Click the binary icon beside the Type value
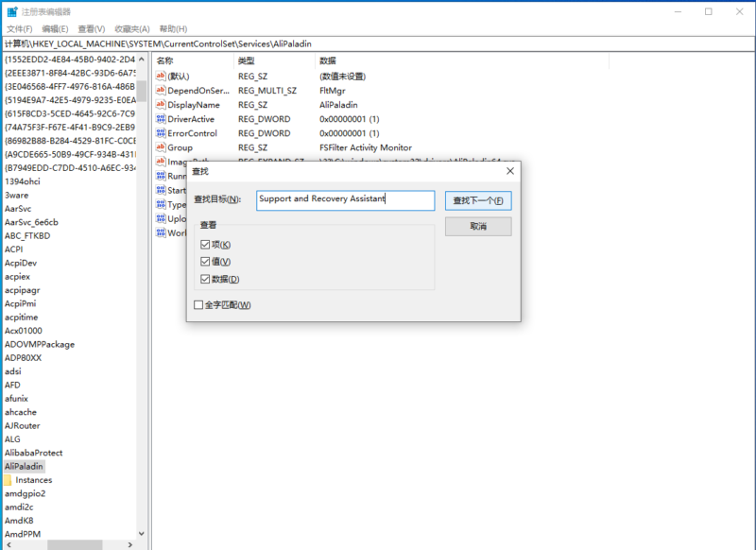This screenshot has height=550, width=756. [x=163, y=204]
